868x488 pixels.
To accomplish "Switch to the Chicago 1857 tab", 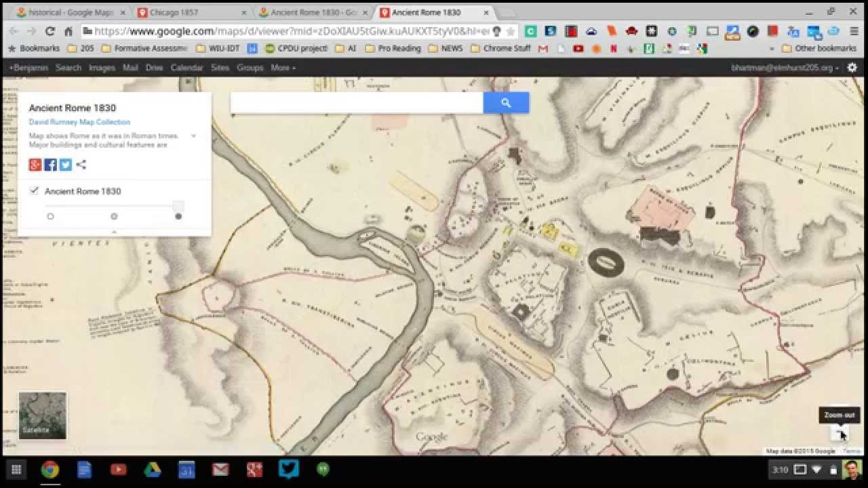I will click(191, 12).
